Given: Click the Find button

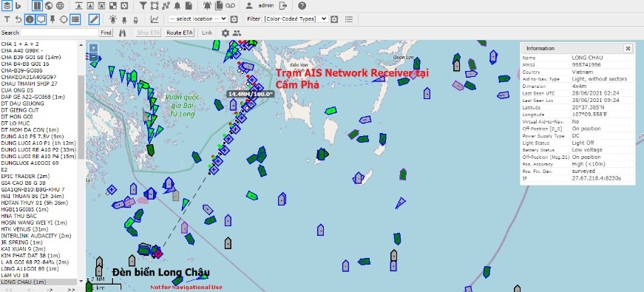Looking at the screenshot, I should pyautogui.click(x=106, y=33).
